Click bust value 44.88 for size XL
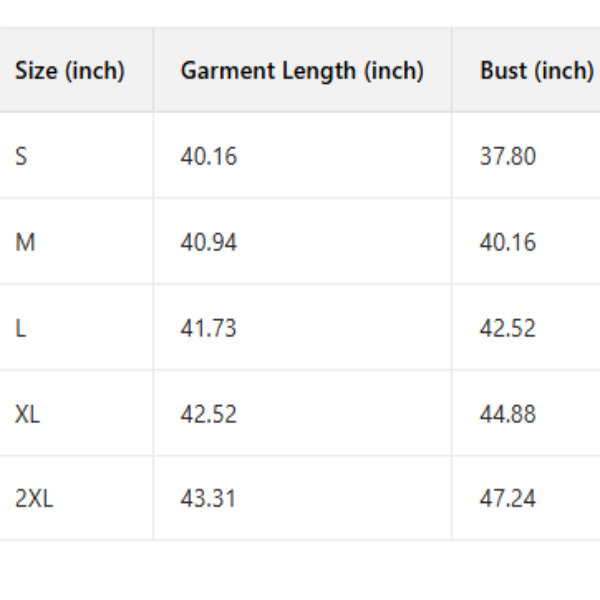Screen dimensions: 600x600 [x=508, y=414]
